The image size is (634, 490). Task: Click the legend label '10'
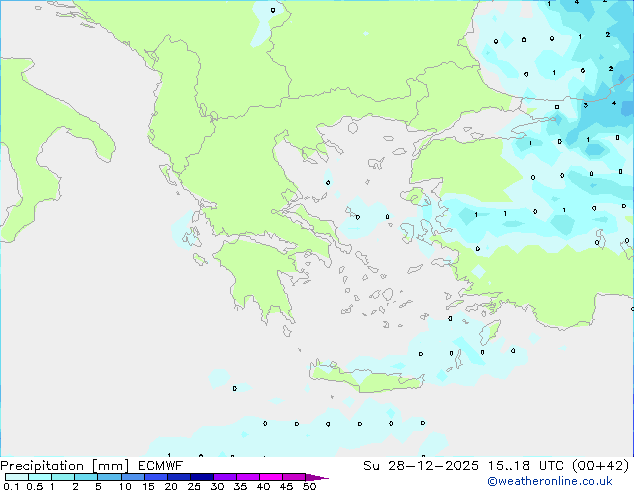[125, 486]
